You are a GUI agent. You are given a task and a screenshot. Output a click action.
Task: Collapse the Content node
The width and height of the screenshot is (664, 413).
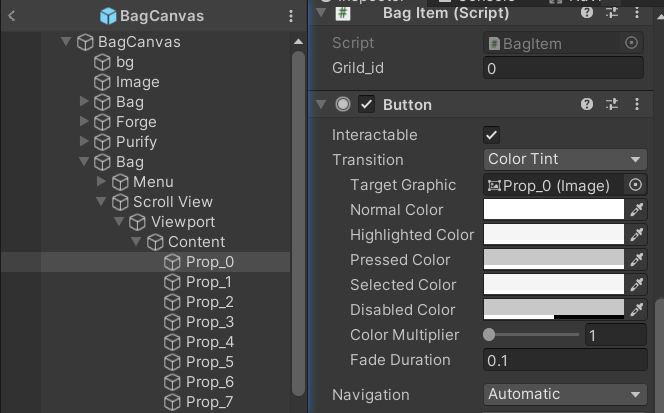(x=136, y=241)
